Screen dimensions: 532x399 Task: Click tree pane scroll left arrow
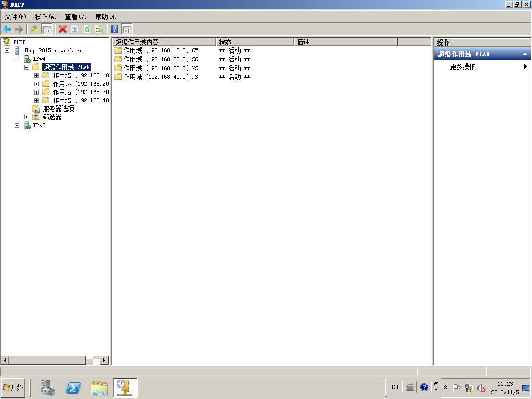click(5, 361)
